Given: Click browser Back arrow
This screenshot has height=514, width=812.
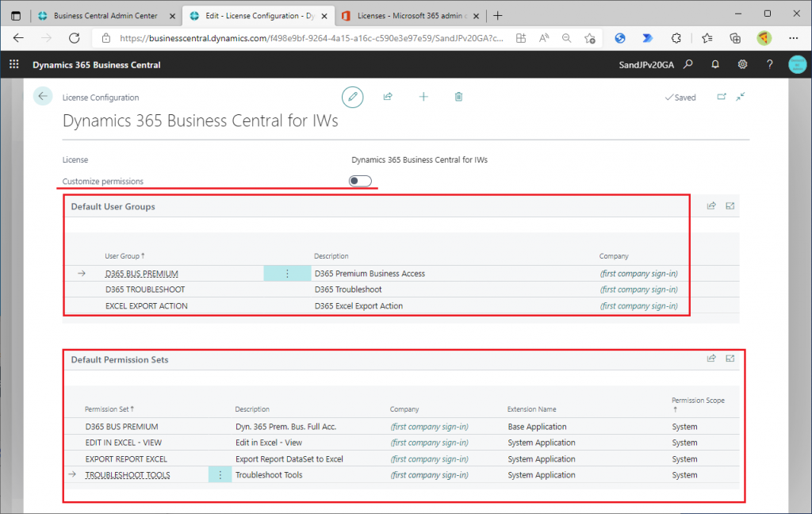Looking at the screenshot, I should pyautogui.click(x=19, y=38).
